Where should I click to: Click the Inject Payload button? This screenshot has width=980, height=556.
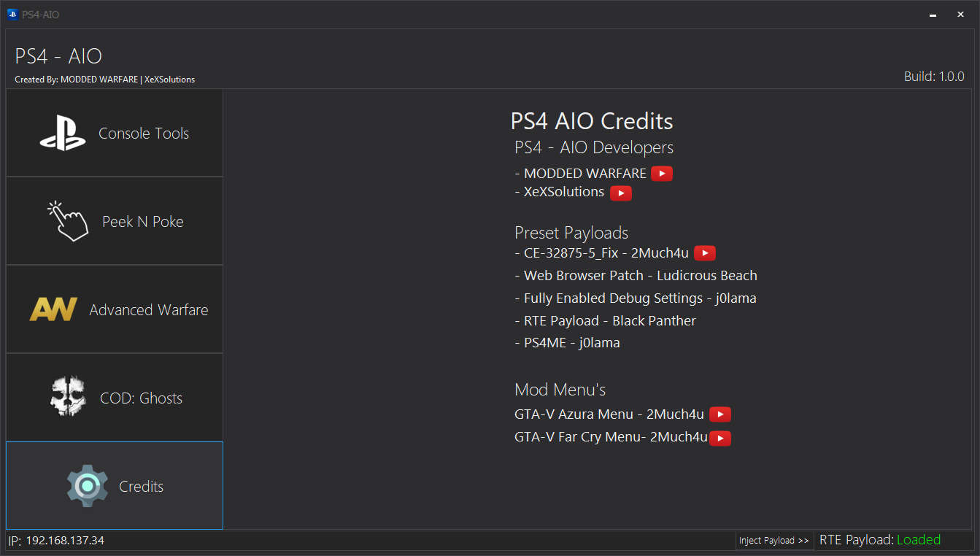(x=774, y=540)
